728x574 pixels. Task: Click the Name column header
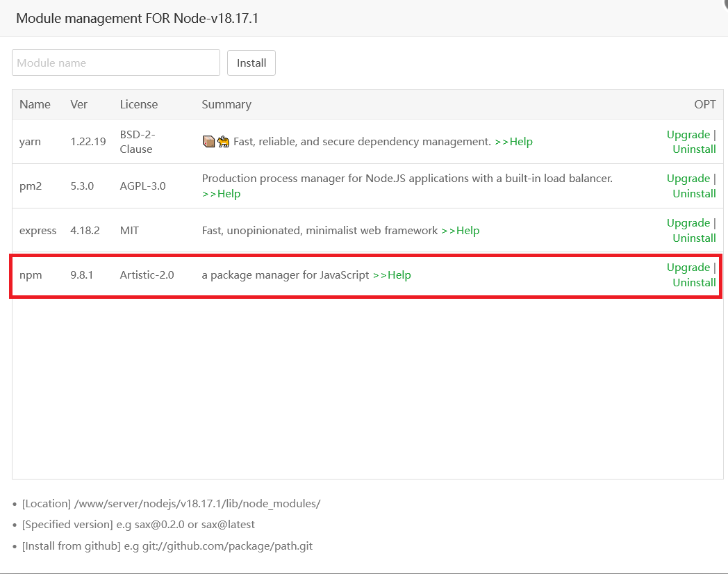pyautogui.click(x=35, y=104)
